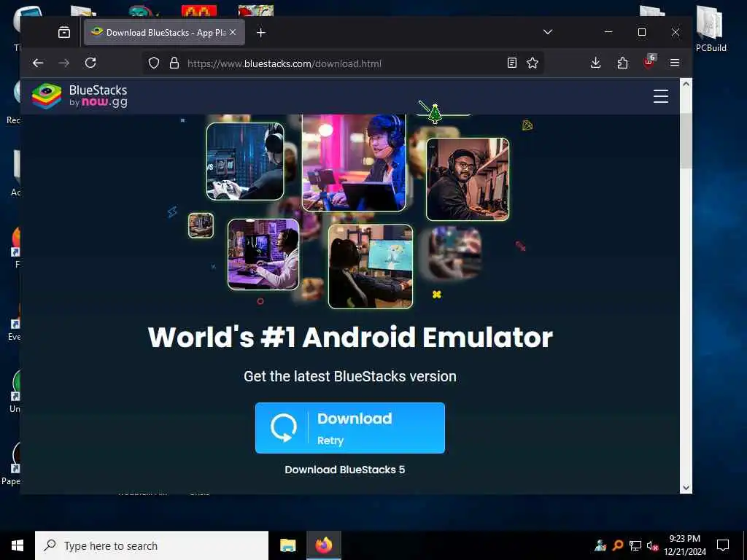This screenshot has width=747, height=560.
Task: Open the network tray icon
Action: [x=635, y=545]
